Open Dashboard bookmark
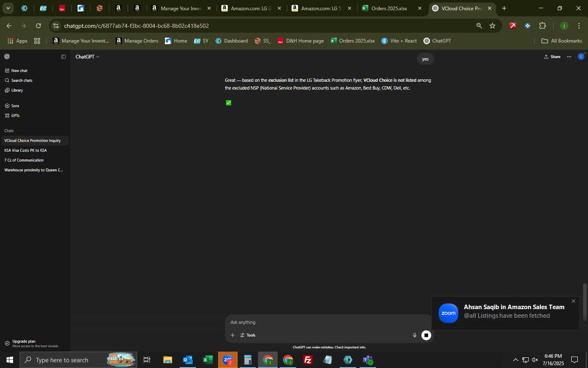The width and height of the screenshot is (588, 368). coord(232,41)
